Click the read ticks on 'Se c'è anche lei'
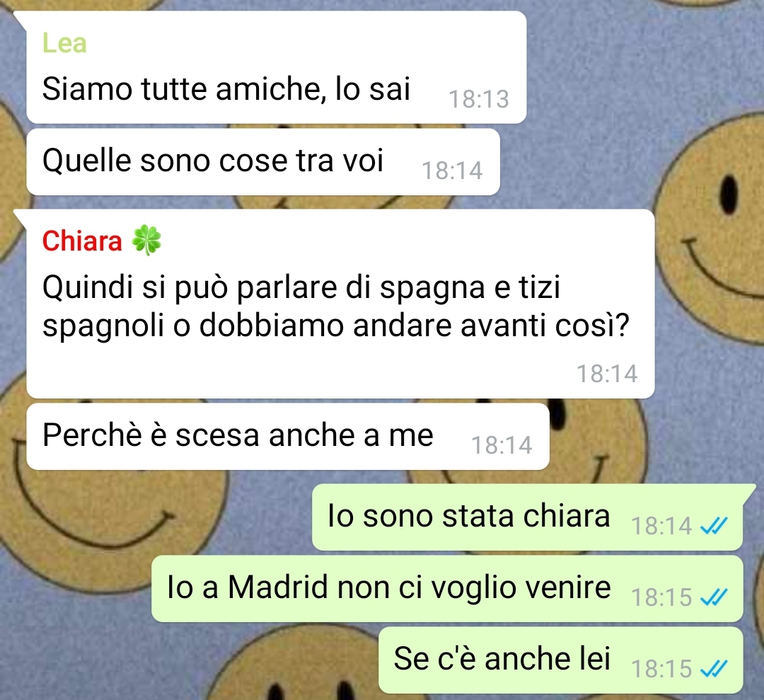 (x=714, y=669)
